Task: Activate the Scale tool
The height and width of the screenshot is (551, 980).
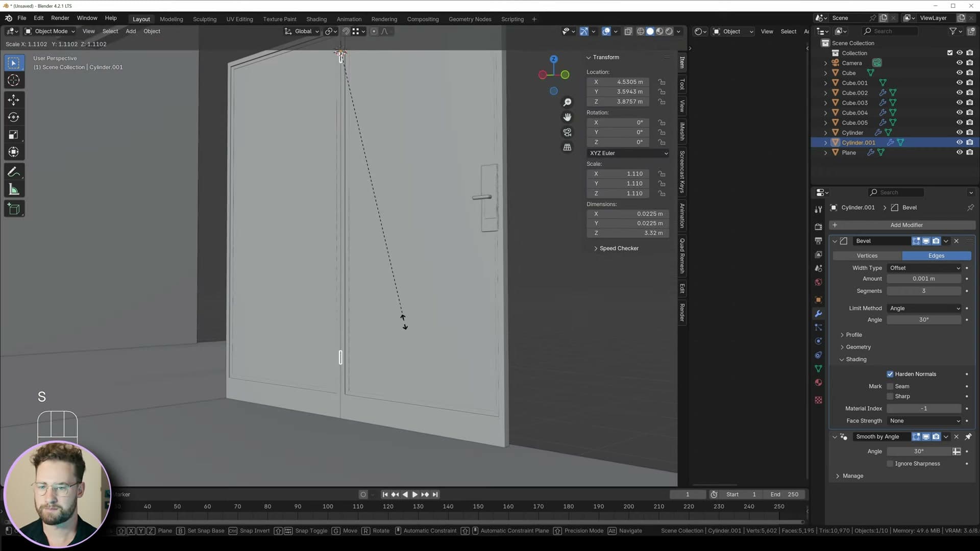Action: click(x=14, y=135)
